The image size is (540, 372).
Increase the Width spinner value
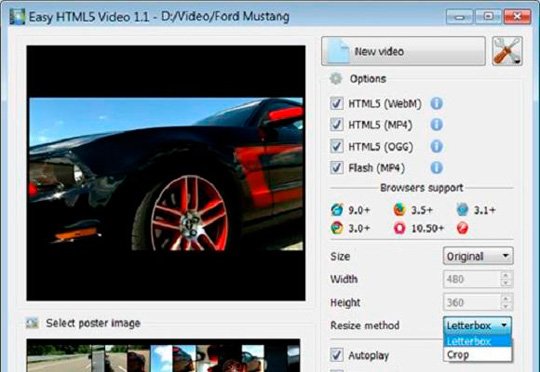coord(506,275)
